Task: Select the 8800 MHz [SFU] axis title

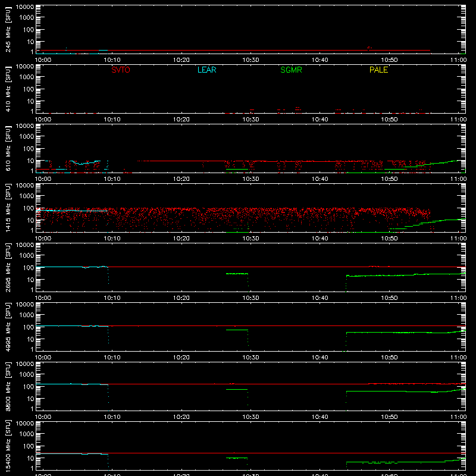Action: point(8,386)
